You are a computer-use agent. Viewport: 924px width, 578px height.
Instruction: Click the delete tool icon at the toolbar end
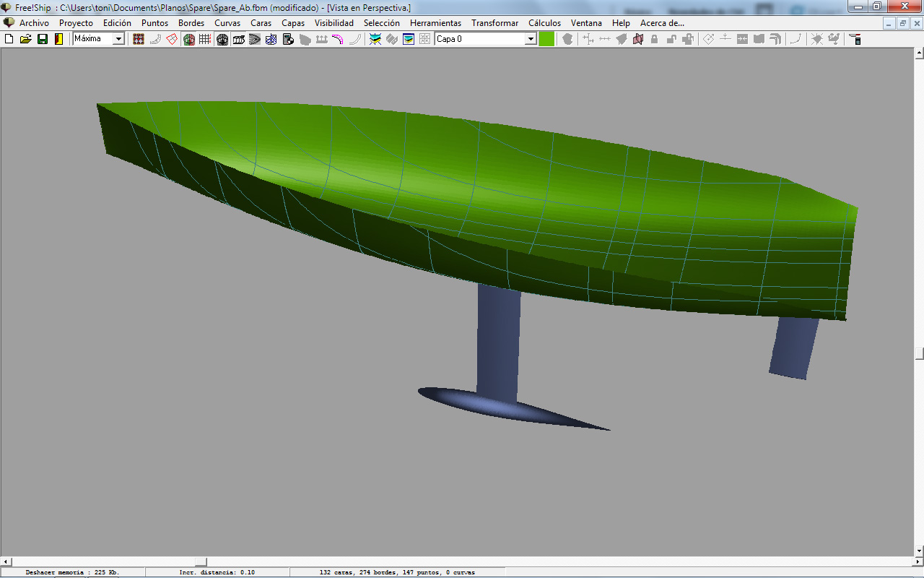[x=855, y=39]
